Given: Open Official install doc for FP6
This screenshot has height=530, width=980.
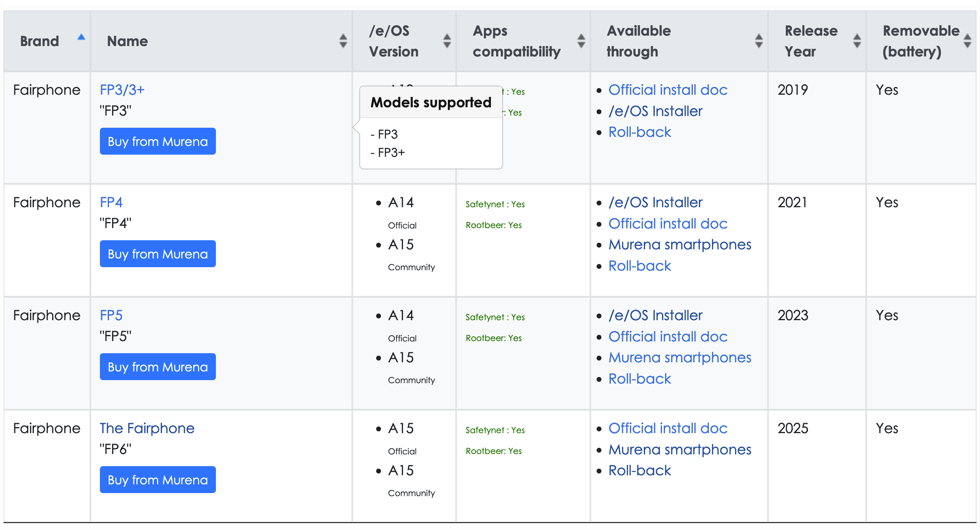Looking at the screenshot, I should tap(668, 428).
